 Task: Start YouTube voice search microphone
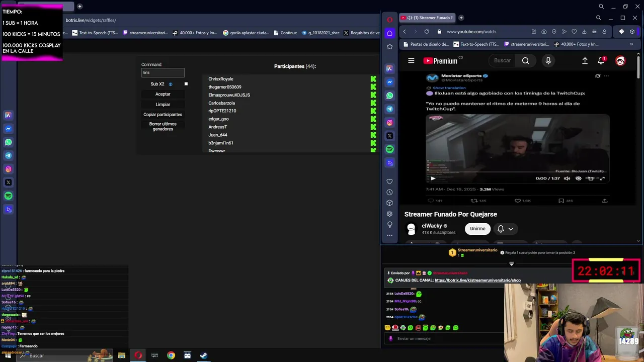(548, 61)
